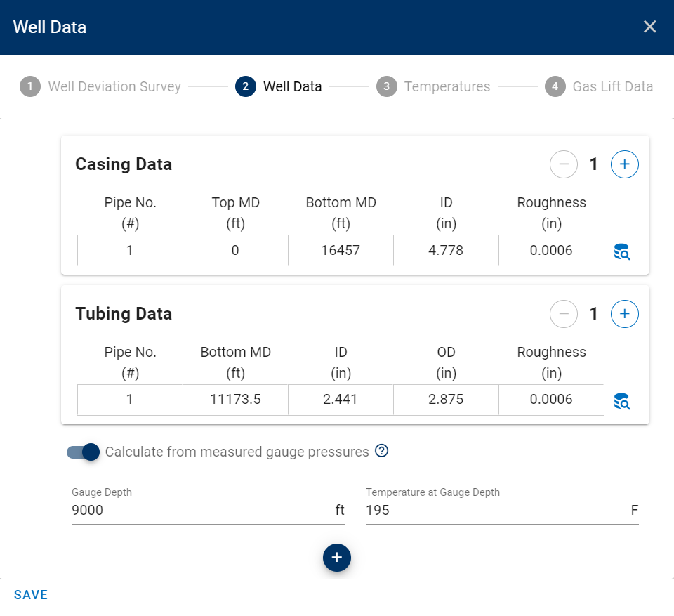Open casing database search icon

[x=621, y=251]
